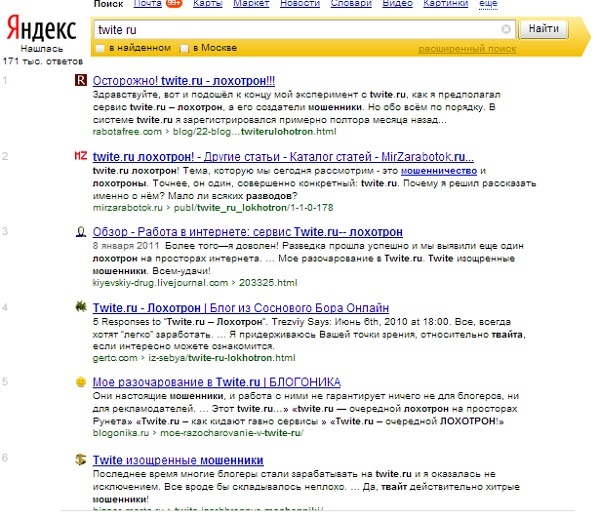Open the 'еще' services dropdown
Screen dimensions: 600x520
coord(488,3)
